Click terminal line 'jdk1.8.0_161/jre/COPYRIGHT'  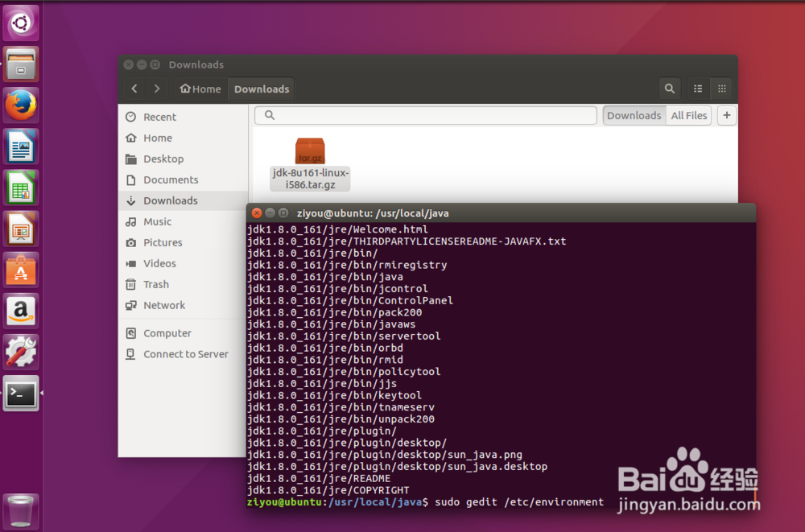point(328,490)
